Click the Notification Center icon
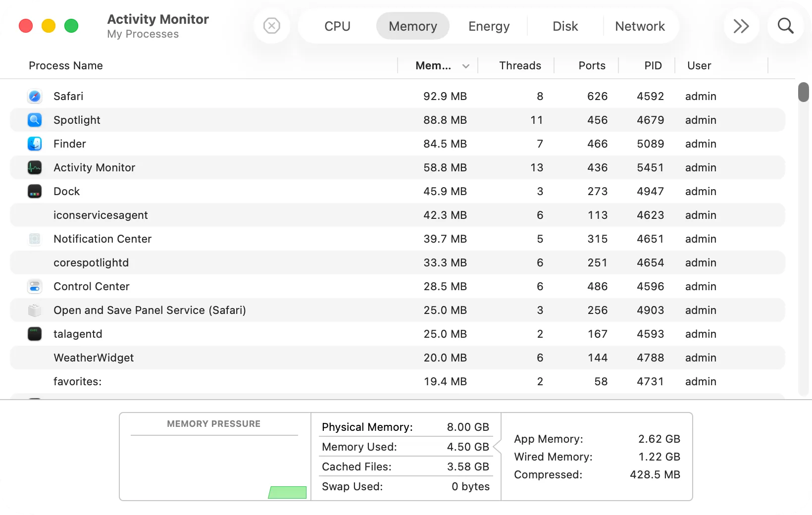The image size is (812, 515). (x=35, y=239)
